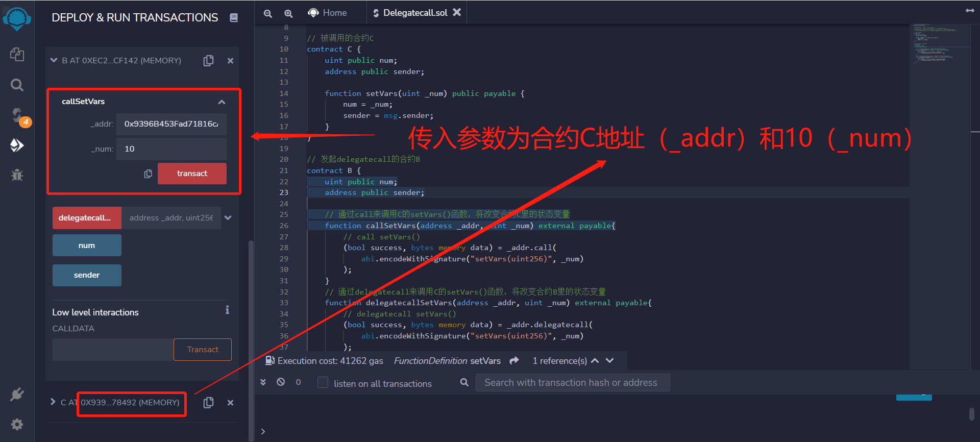Open the Settings gear in sidebar
Image resolution: width=980 pixels, height=442 pixels.
17,424
